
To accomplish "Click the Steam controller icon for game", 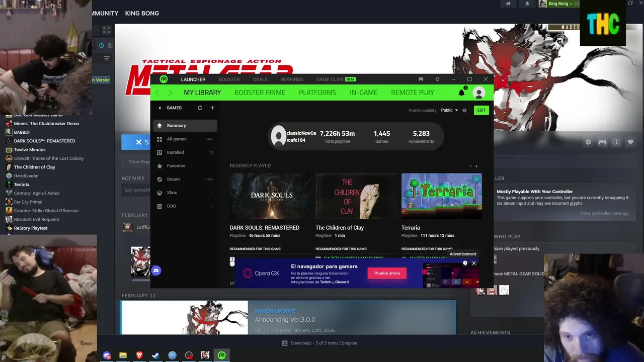I will 602,142.
